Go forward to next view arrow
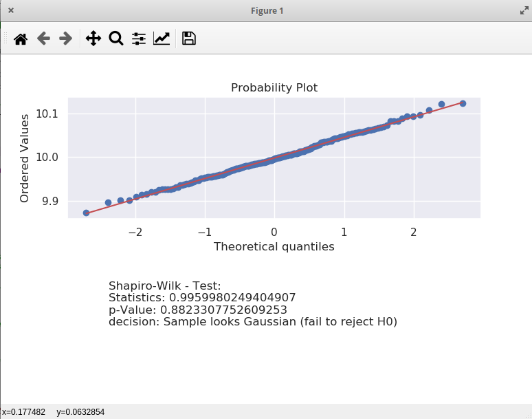 click(x=65, y=39)
